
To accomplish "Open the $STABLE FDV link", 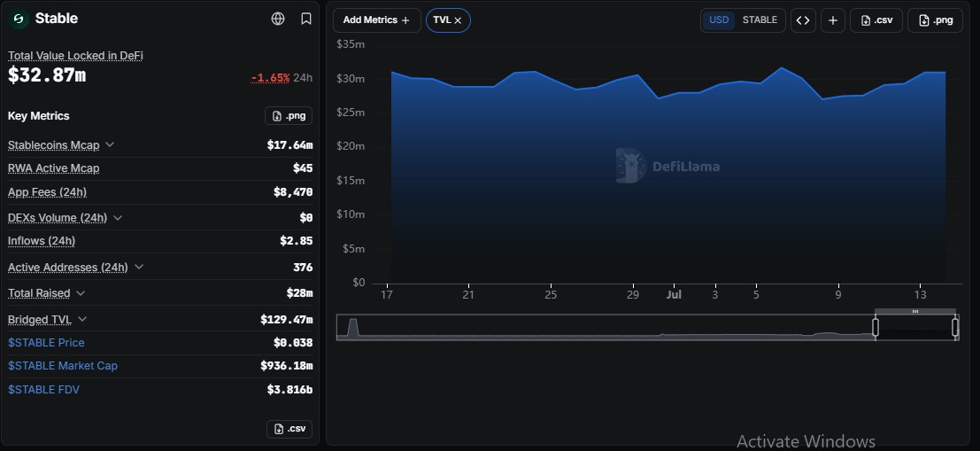I will coord(43,390).
